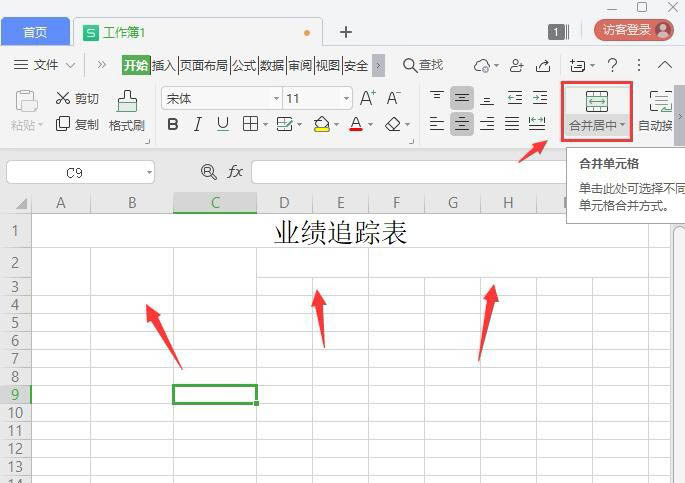Click the cloud sync status icon
Image resolution: width=685 pixels, height=483 pixels.
coord(482,66)
